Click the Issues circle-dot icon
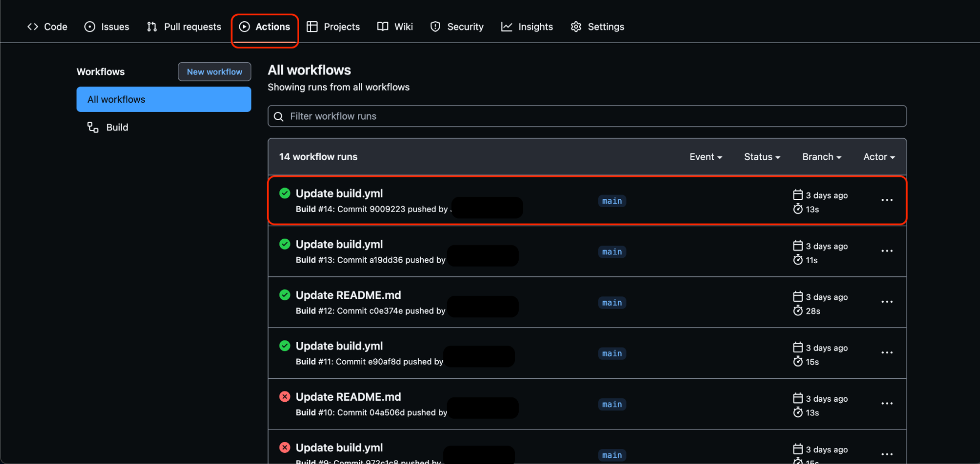The width and height of the screenshot is (980, 464). pyautogui.click(x=90, y=27)
